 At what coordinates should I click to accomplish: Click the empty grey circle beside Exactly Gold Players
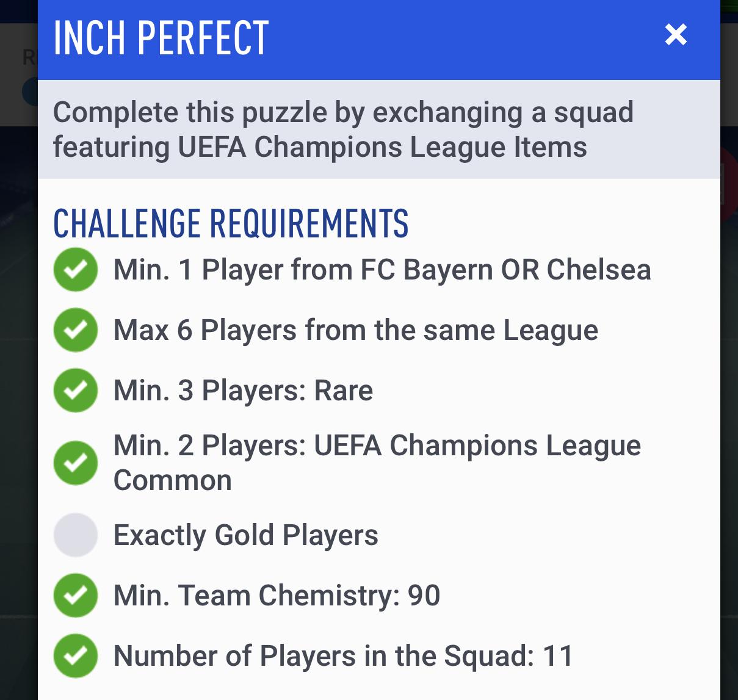pos(76,535)
